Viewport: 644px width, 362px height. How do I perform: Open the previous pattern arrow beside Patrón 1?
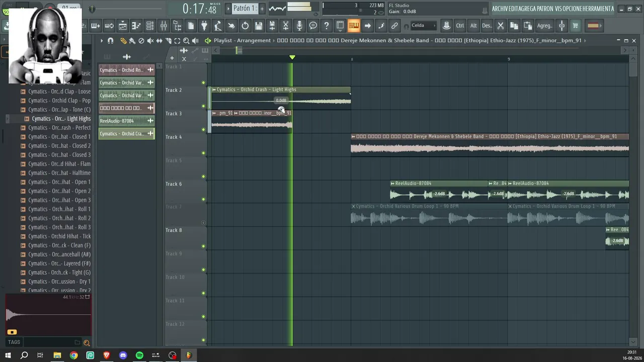point(228,9)
